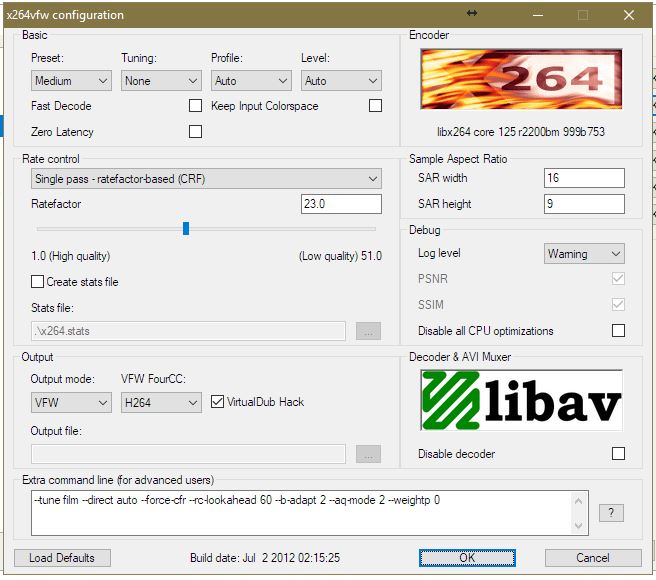Toggle Disable all CPU optimizations checkbox
The height and width of the screenshot is (580, 656).
[618, 331]
